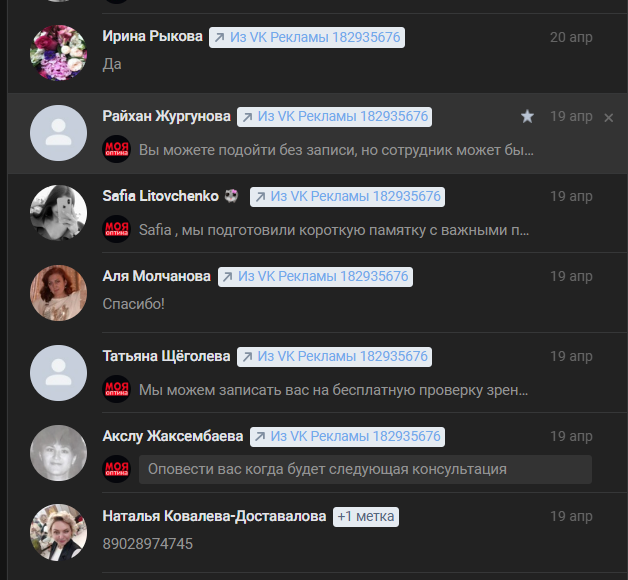
Task: Click Моя Оптика icon in Татьяна Щёголева row
Action: pos(117,389)
